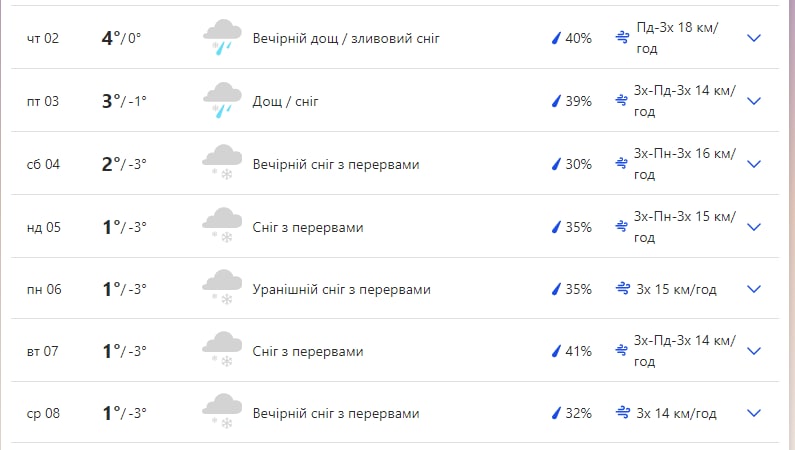Image resolution: width=795 pixels, height=450 pixels.
Task: Click the precipitation drop icon next to 41%
Action: [556, 351]
